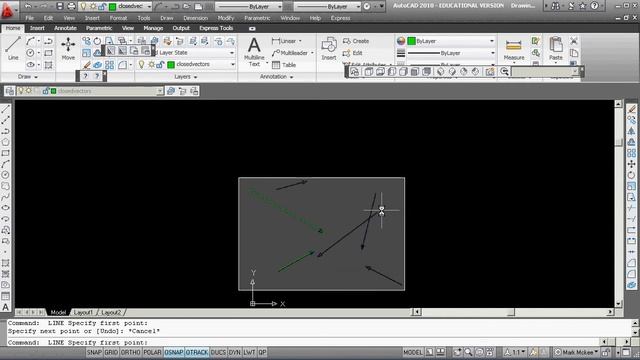Switch to the Express Tools ribbon tab
Image resolution: width=640 pixels, height=360 pixels.
point(216,28)
